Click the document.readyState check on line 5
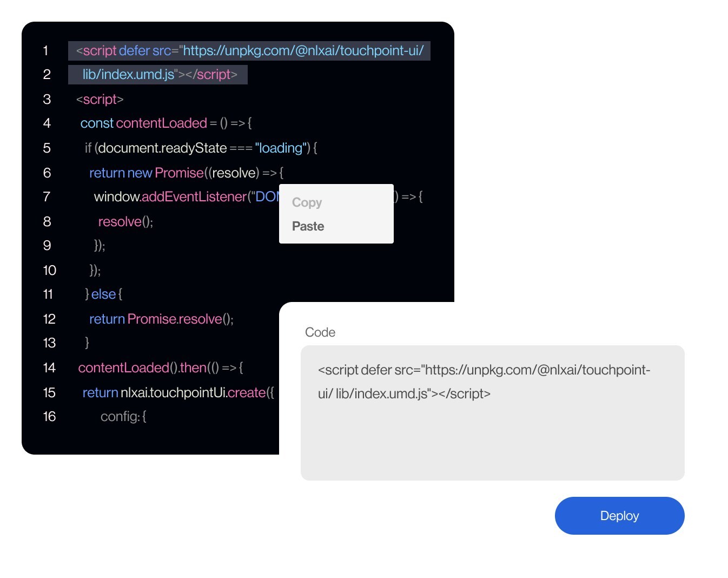This screenshot has height=578, width=728. [x=162, y=148]
